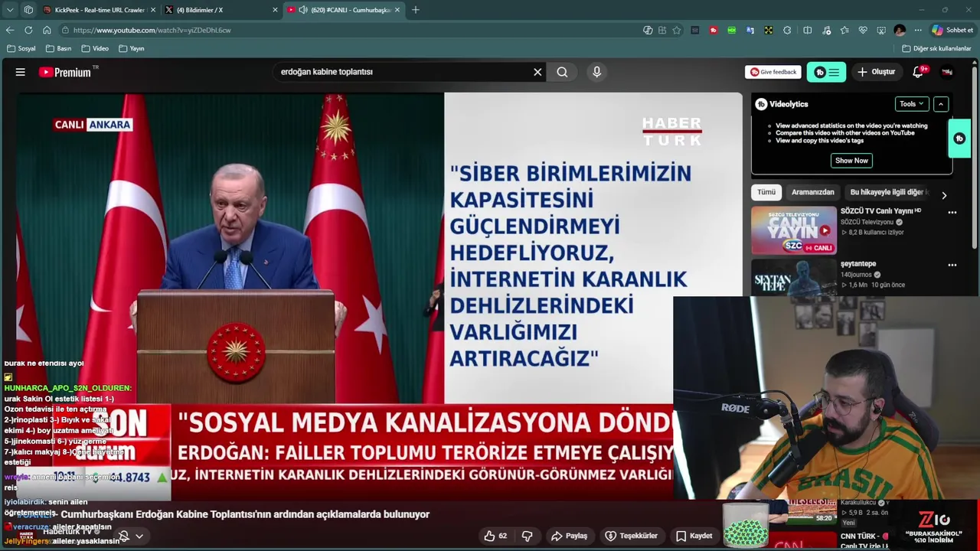
Task: Click the red TubeBuddy extension icon
Action: (x=714, y=30)
